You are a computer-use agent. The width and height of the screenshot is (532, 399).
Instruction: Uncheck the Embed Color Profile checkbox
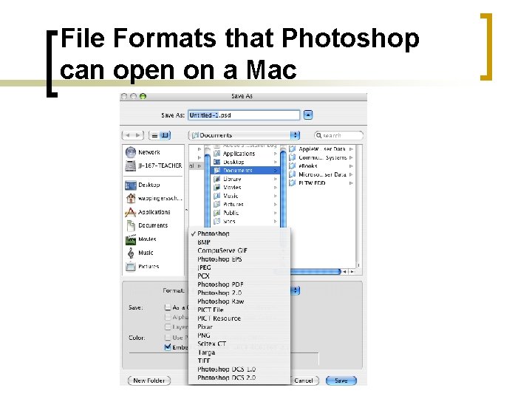pos(167,347)
